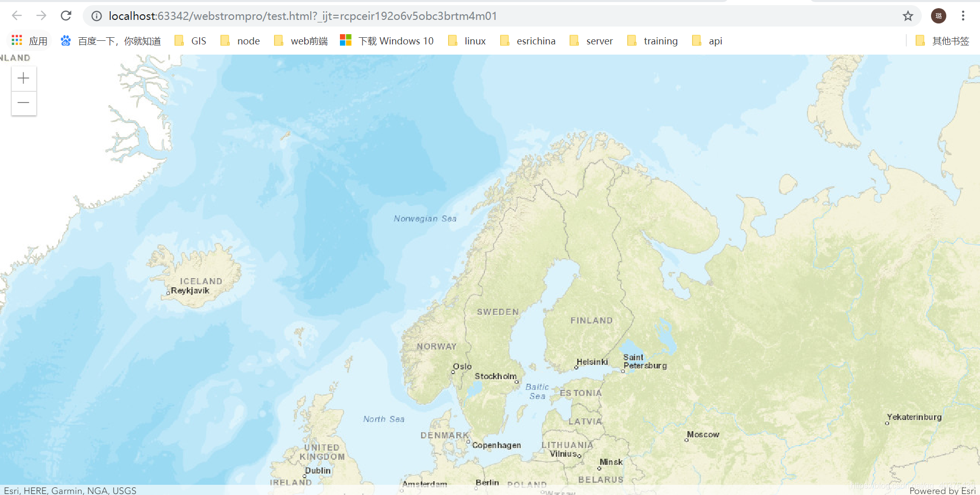Click the Powered by Esri link

[x=942, y=490]
